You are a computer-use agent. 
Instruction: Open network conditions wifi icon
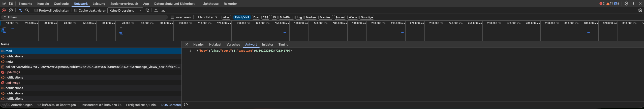tap(147, 10)
